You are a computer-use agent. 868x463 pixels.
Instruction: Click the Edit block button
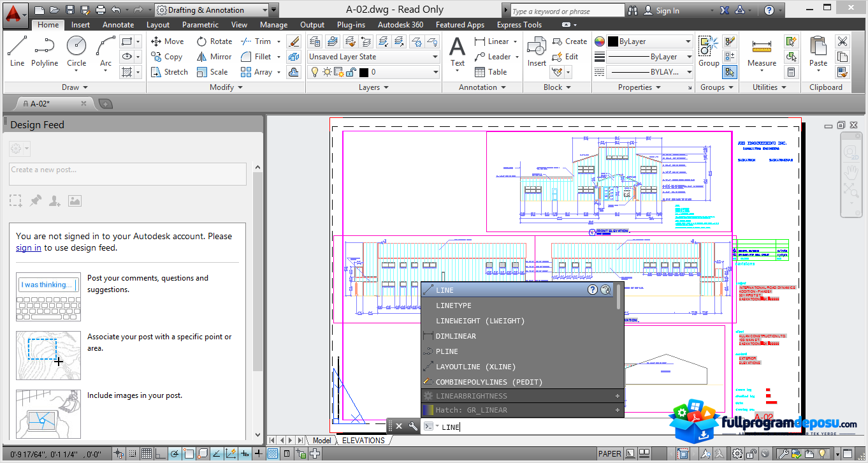565,57
